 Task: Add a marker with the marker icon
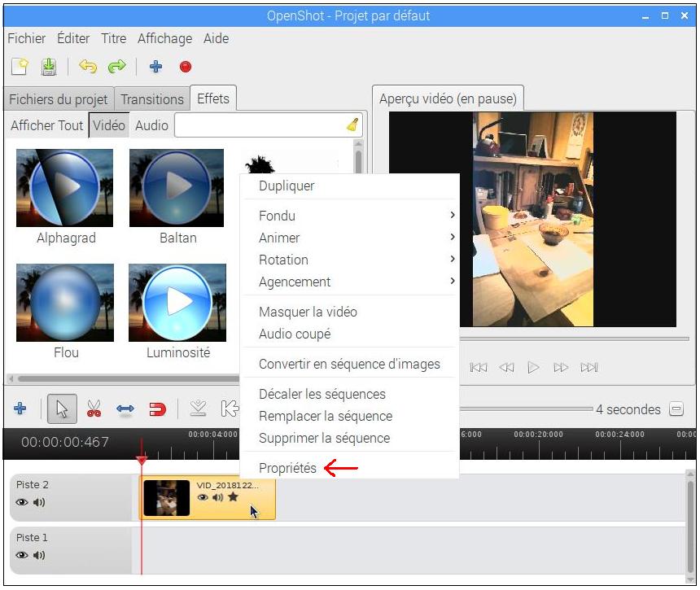pyautogui.click(x=198, y=409)
